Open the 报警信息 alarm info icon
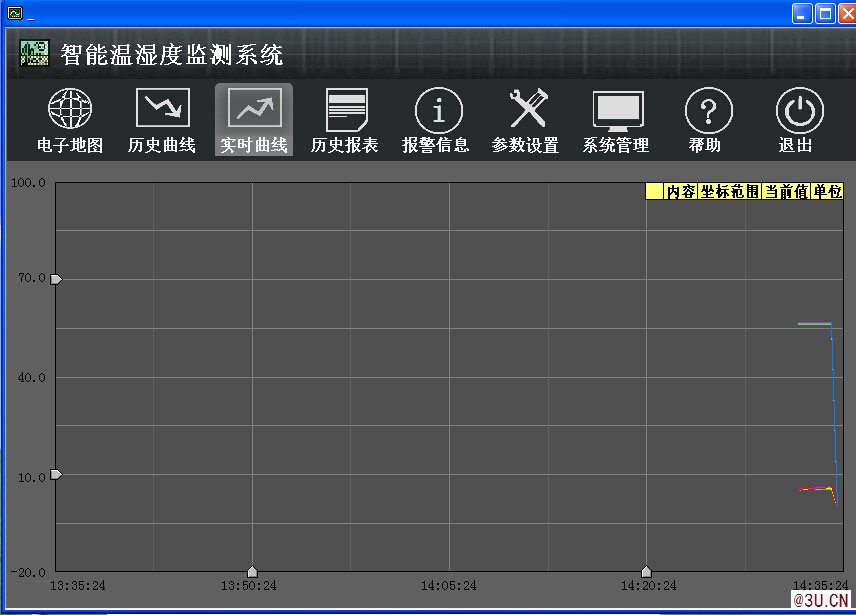Image resolution: width=856 pixels, height=615 pixels. pos(438,110)
